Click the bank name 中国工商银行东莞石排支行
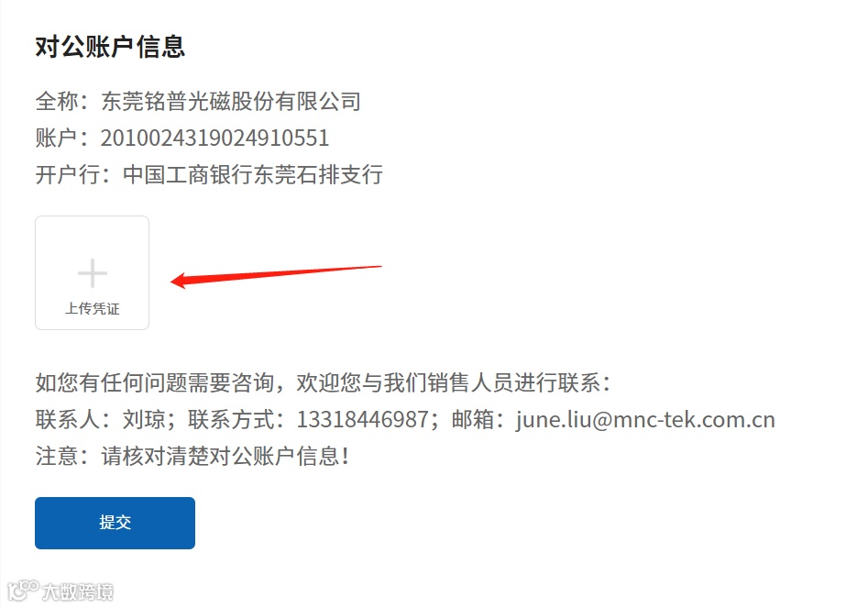The image size is (868, 608). [x=252, y=174]
